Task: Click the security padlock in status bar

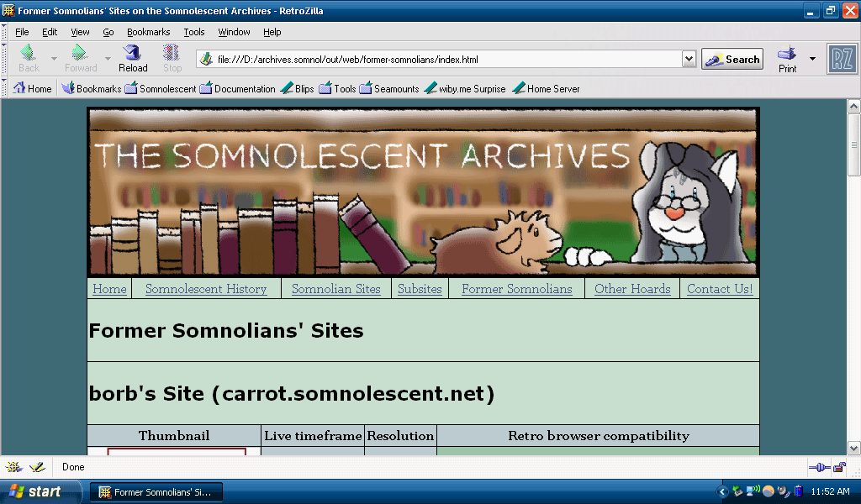Action: click(838, 467)
